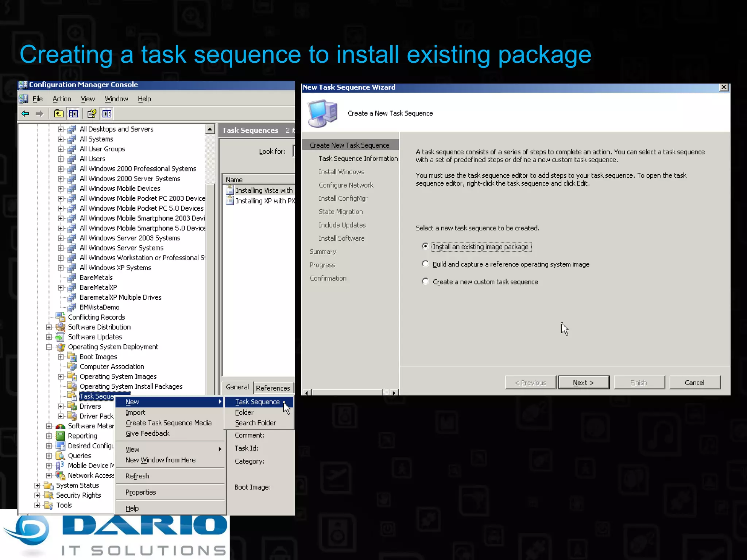The width and height of the screenshot is (747, 560).
Task: Open the Window menu
Action: (x=116, y=99)
